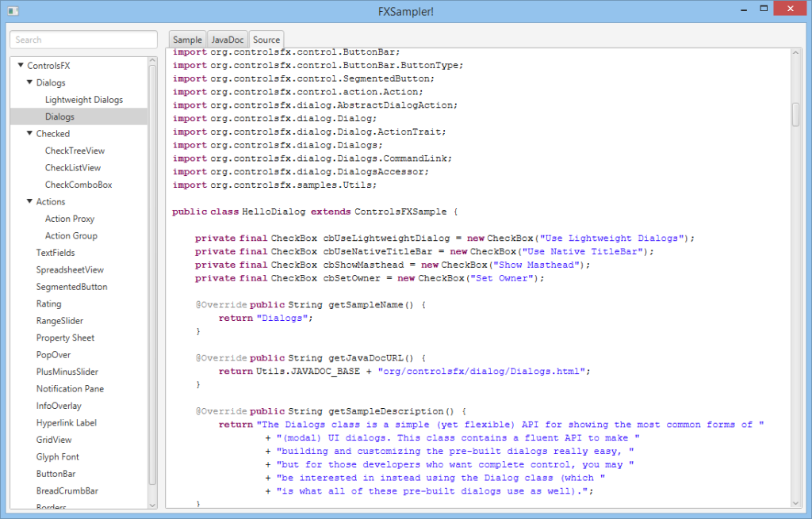
Task: Select Action Group sample
Action: pos(71,235)
